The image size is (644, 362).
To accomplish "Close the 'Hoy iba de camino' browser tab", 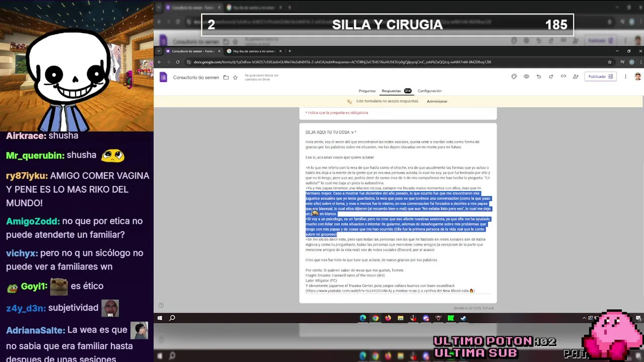I will tap(281, 51).
